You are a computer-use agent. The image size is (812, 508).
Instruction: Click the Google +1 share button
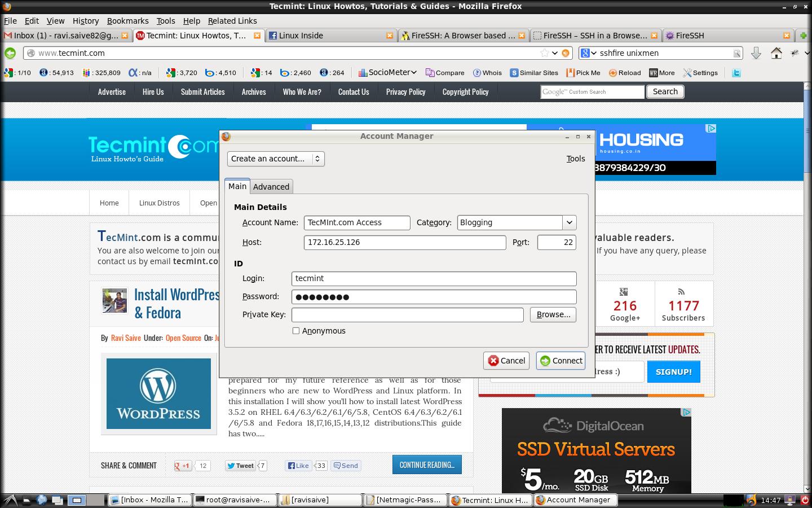pos(183,466)
